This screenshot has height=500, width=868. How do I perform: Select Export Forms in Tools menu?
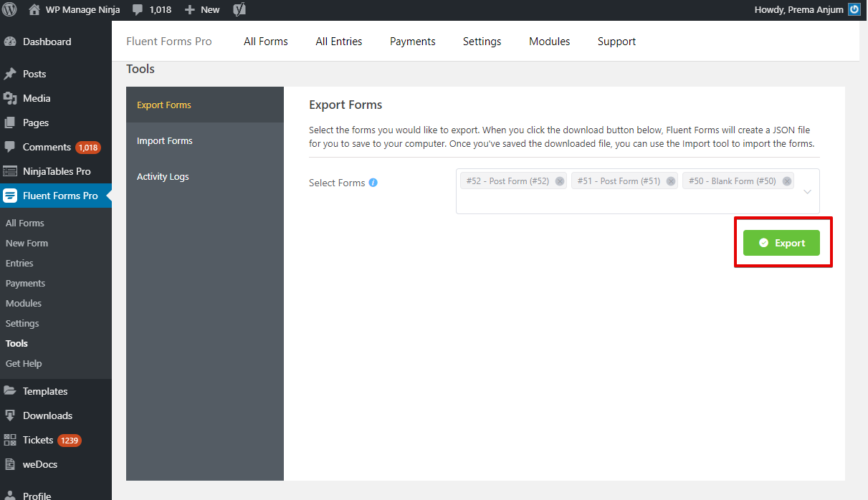(x=205, y=105)
